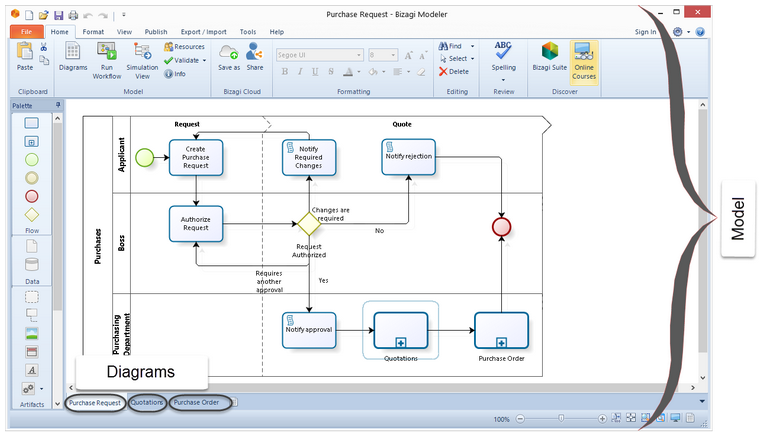Screen dimensions: 760x436
Task: Pin the Palette panel
Action: click(x=58, y=105)
